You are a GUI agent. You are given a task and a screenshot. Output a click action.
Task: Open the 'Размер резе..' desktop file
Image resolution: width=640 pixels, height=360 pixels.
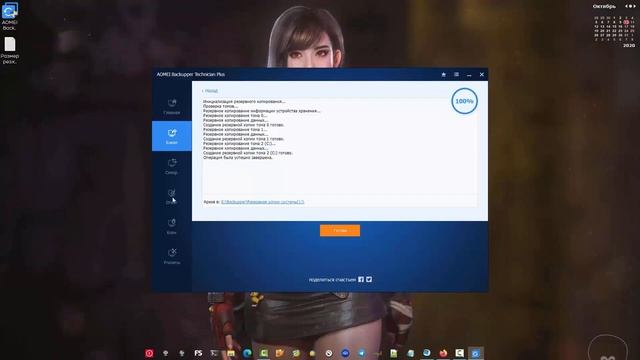[9, 50]
